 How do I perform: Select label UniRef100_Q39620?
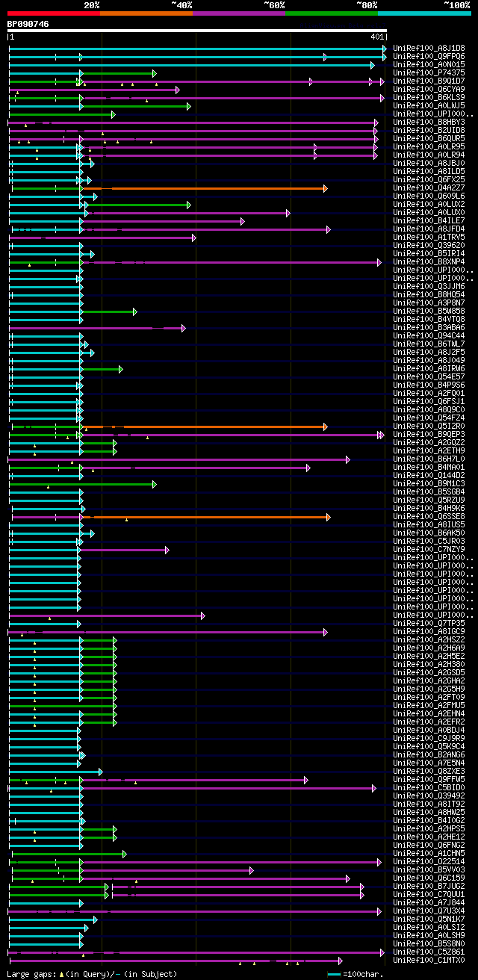tap(429, 245)
